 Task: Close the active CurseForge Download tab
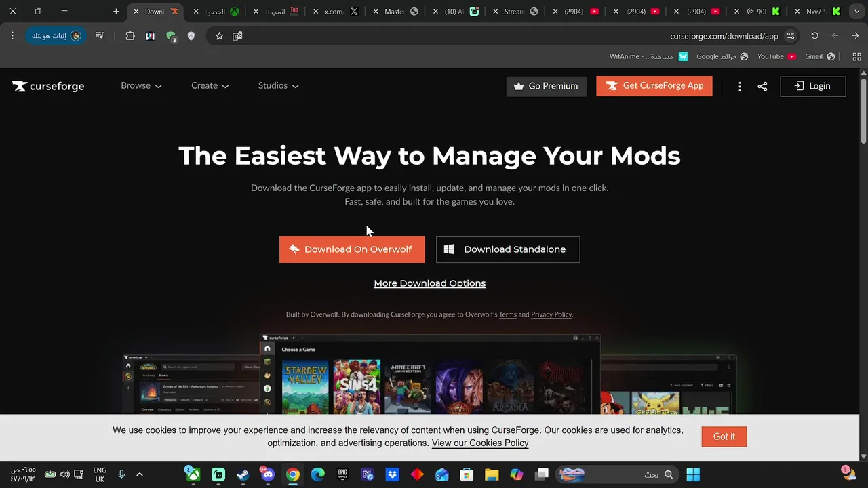click(x=136, y=12)
